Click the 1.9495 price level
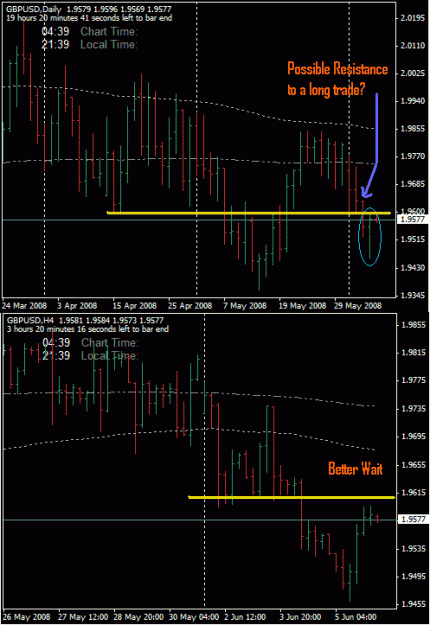This screenshot has height=625, width=430. [412, 576]
